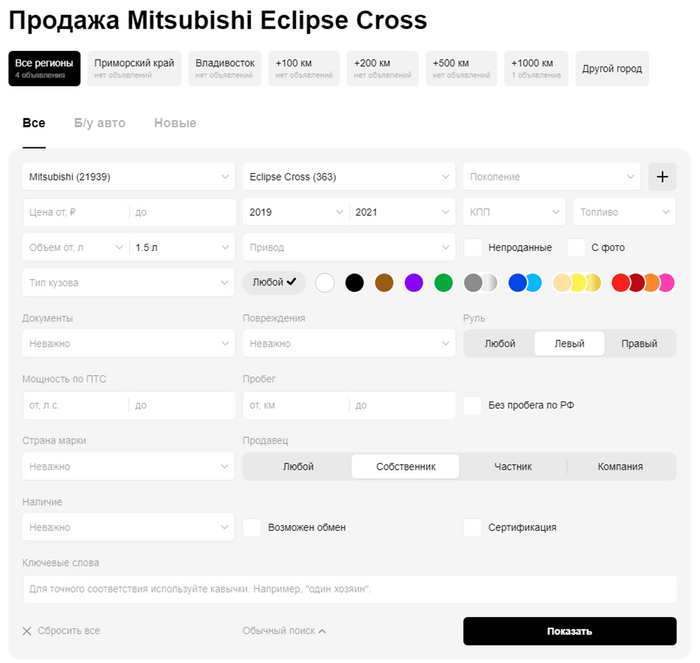Choose the yellow-gold color swatch group
Viewport: 700px width, 663px height.
click(577, 283)
